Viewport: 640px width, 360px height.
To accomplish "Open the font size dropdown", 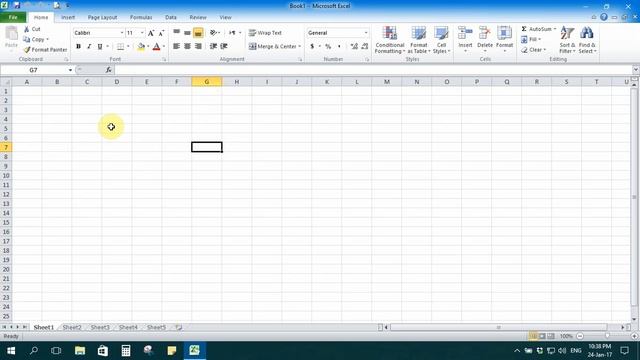I will coord(142,33).
